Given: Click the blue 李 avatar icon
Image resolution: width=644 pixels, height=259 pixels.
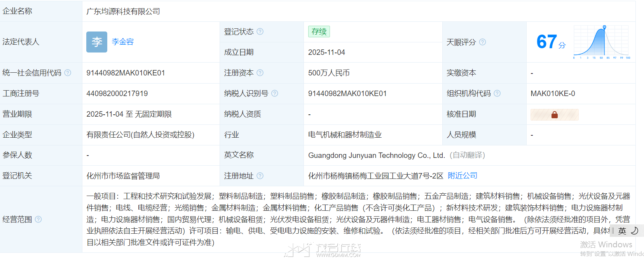Looking at the screenshot, I should pos(97,42).
